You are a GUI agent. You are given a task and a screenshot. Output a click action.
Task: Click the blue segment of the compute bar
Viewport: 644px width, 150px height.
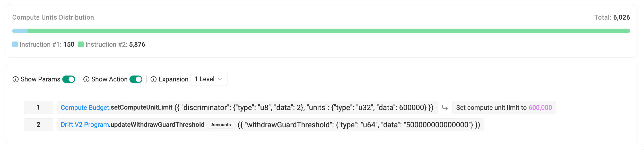(20, 31)
